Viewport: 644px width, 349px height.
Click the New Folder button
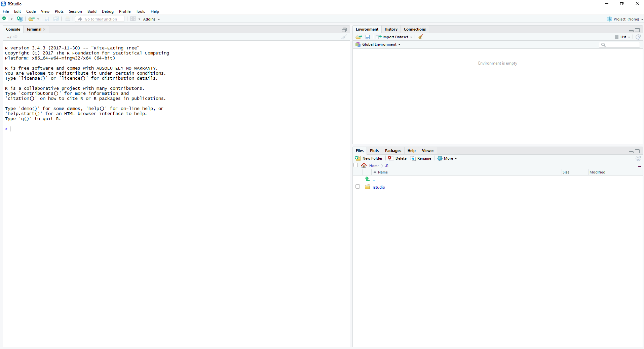click(x=369, y=158)
